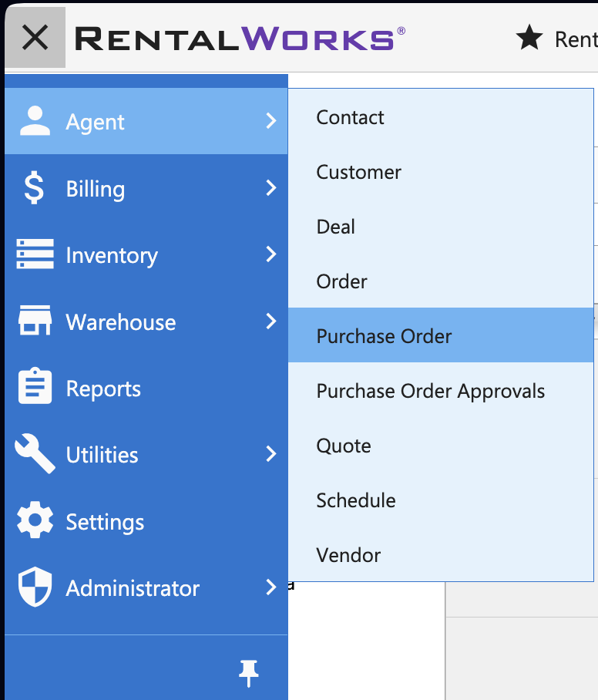Open the Inventory menu label
Image resolution: width=598 pixels, height=700 pixels.
(x=112, y=256)
